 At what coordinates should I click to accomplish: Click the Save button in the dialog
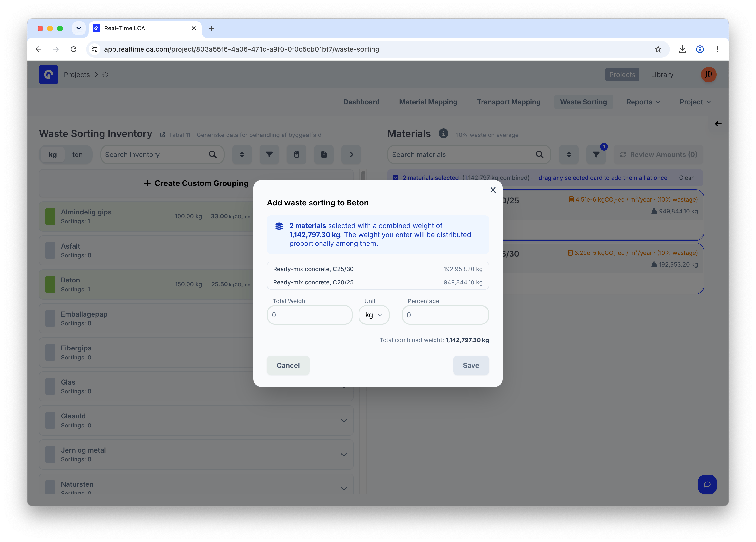[471, 365]
